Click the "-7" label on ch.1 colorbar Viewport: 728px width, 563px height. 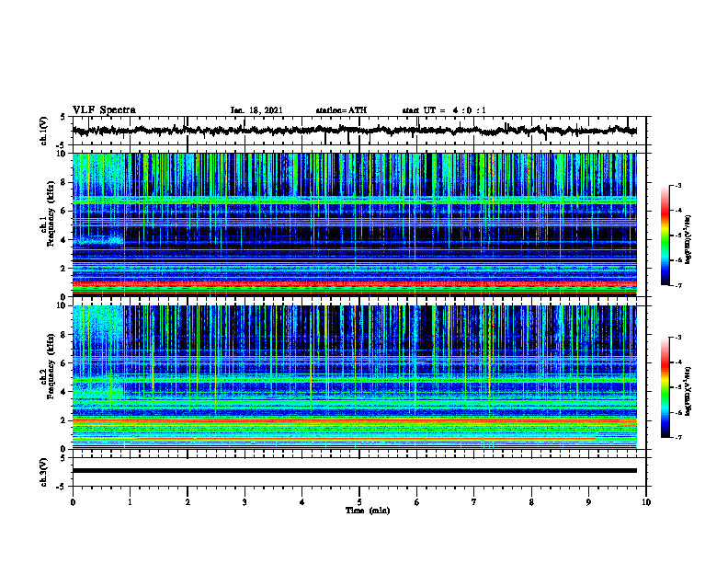pyautogui.click(x=678, y=285)
